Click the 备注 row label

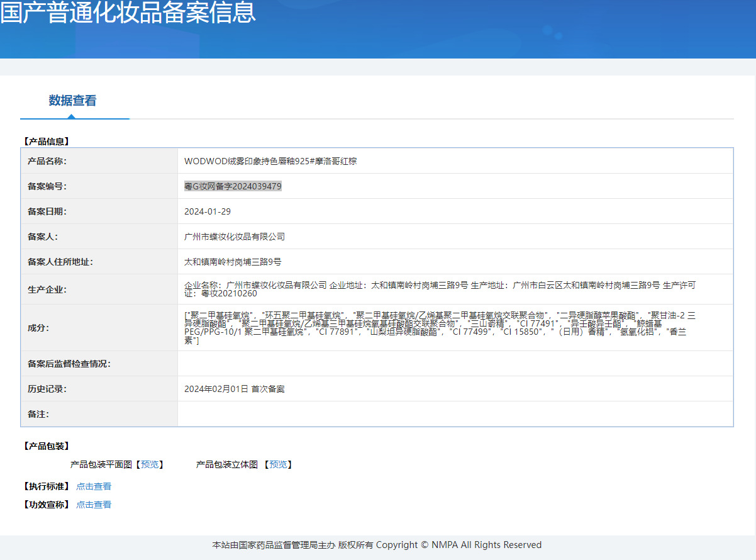(x=38, y=414)
